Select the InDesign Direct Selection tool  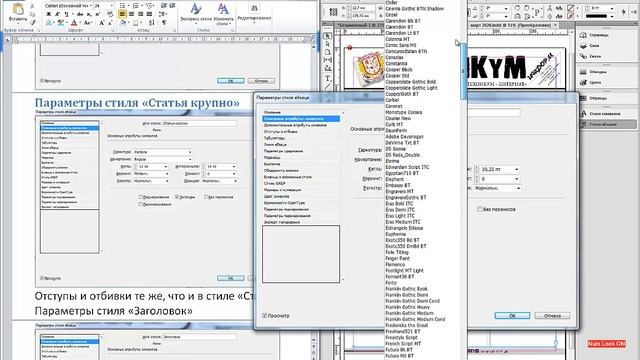tap(327, 44)
